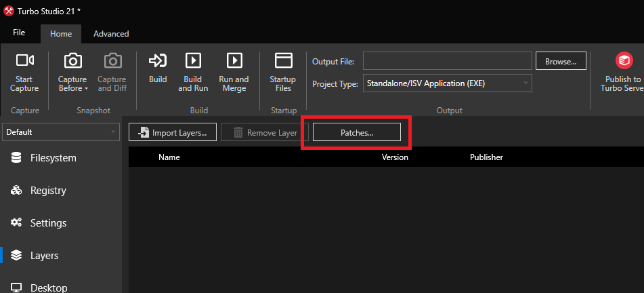
Task: Switch to the Home ribbon tab
Action: 61,34
